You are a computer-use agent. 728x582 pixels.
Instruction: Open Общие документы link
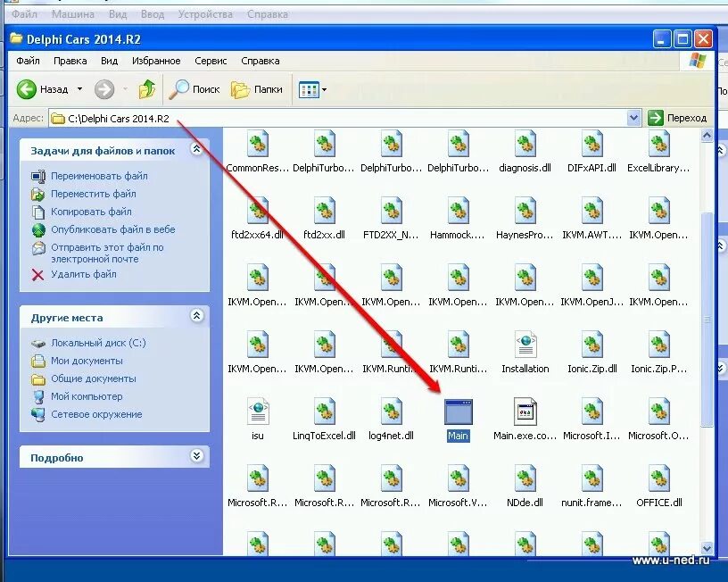[94, 378]
